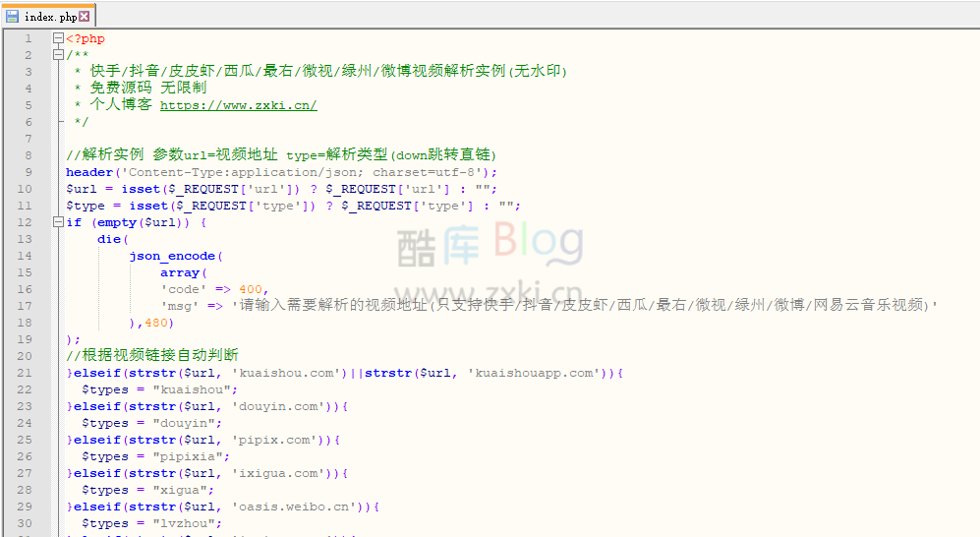This screenshot has width=980, height=537.
Task: Click the comment 免费源码 无限制 on line 4
Action: (147, 88)
